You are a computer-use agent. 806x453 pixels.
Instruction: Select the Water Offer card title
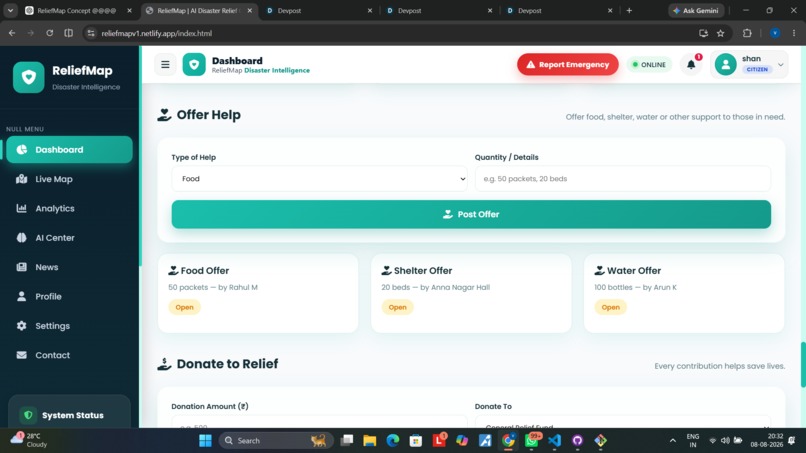634,270
